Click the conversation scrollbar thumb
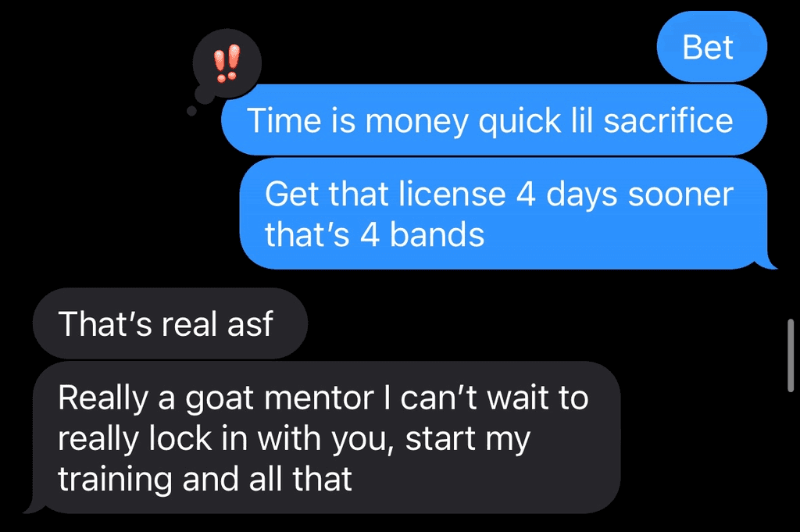 tap(791, 355)
